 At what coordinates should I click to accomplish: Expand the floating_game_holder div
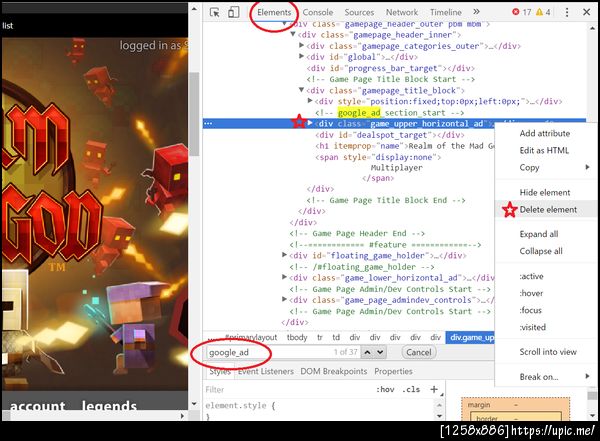click(x=284, y=255)
